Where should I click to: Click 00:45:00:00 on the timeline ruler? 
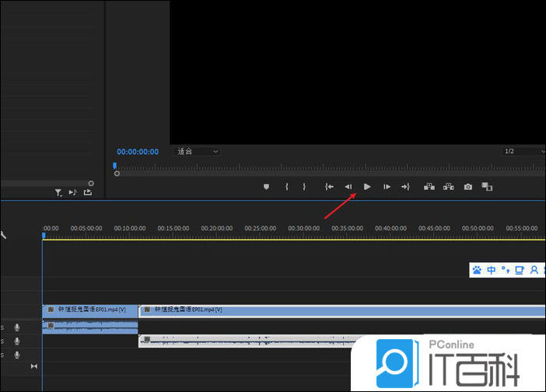(x=434, y=229)
